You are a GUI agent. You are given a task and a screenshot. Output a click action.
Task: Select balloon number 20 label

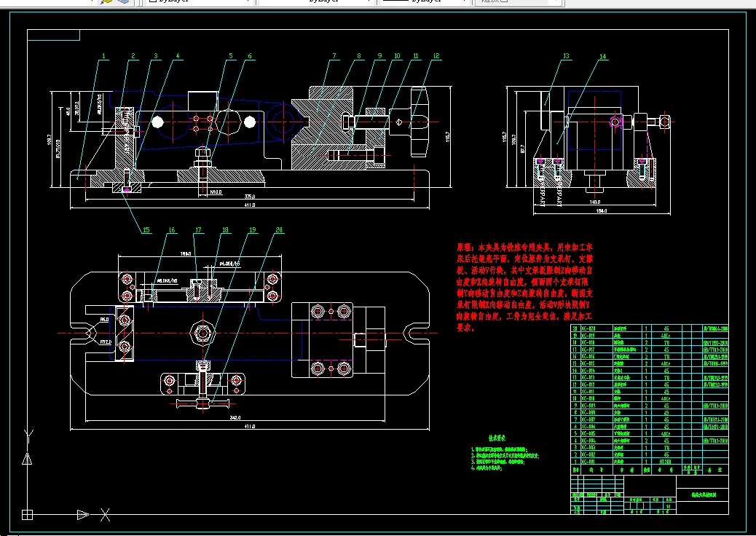coord(279,230)
